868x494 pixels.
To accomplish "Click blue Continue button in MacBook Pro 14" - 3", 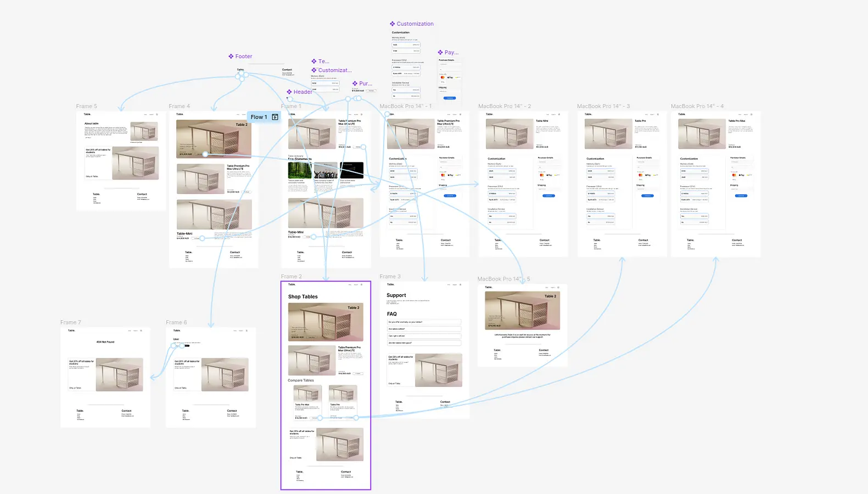I will coord(647,196).
